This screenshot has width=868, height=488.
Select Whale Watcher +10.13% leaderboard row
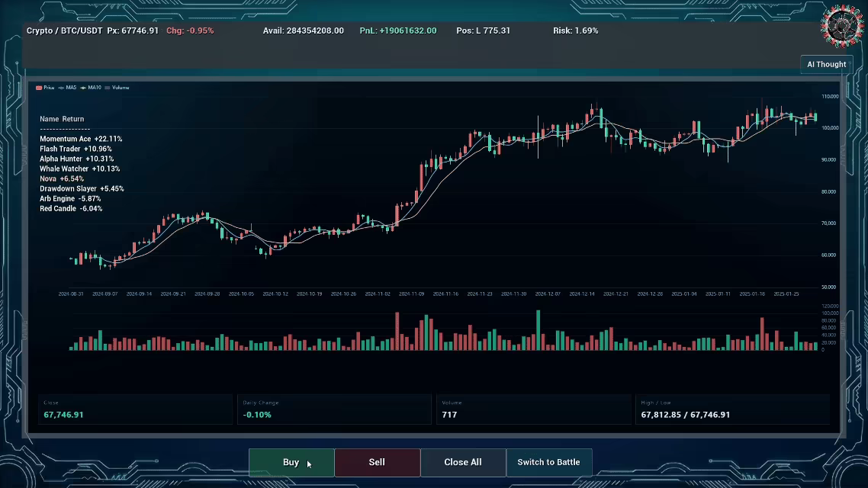[x=80, y=169]
